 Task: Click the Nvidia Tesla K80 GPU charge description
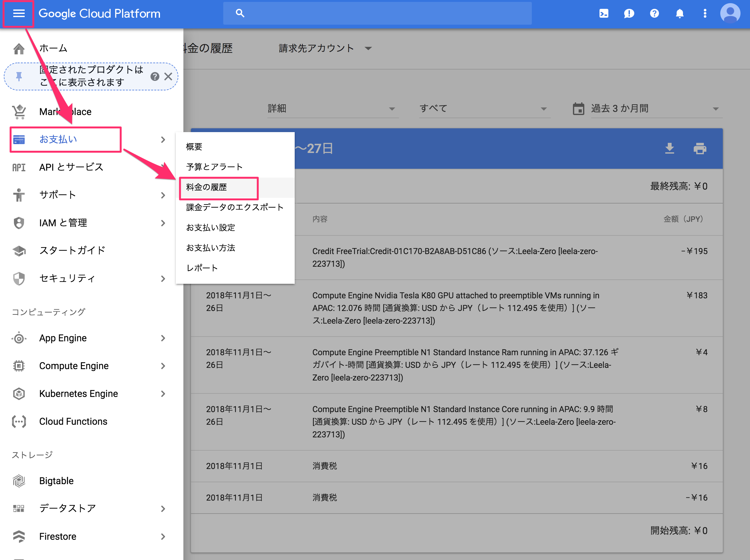(456, 308)
